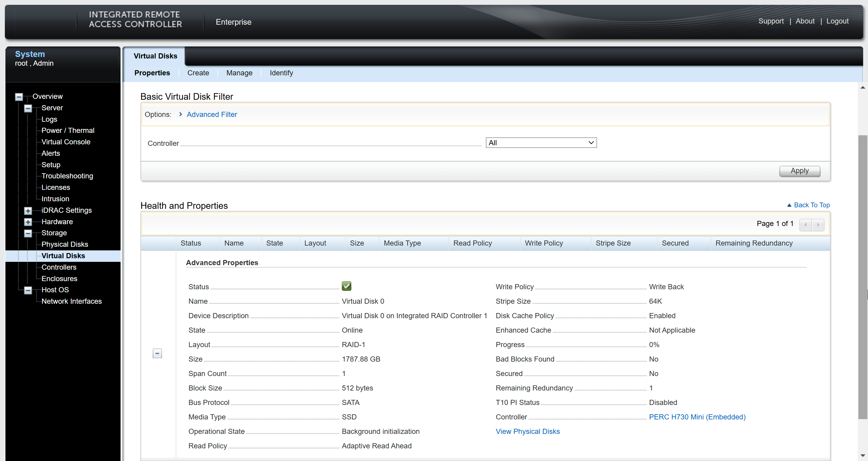Click the previous page arrow

[805, 224]
